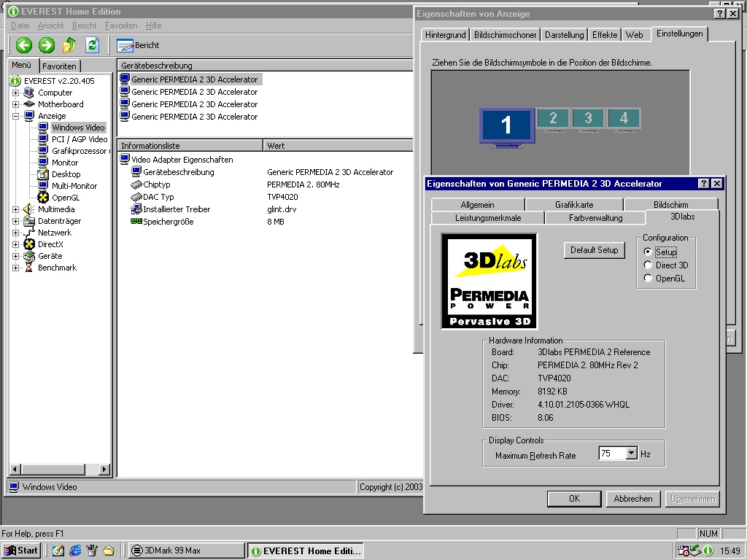Select the Grafikprozessor tree item
The height and width of the screenshot is (560, 747).
79,151
